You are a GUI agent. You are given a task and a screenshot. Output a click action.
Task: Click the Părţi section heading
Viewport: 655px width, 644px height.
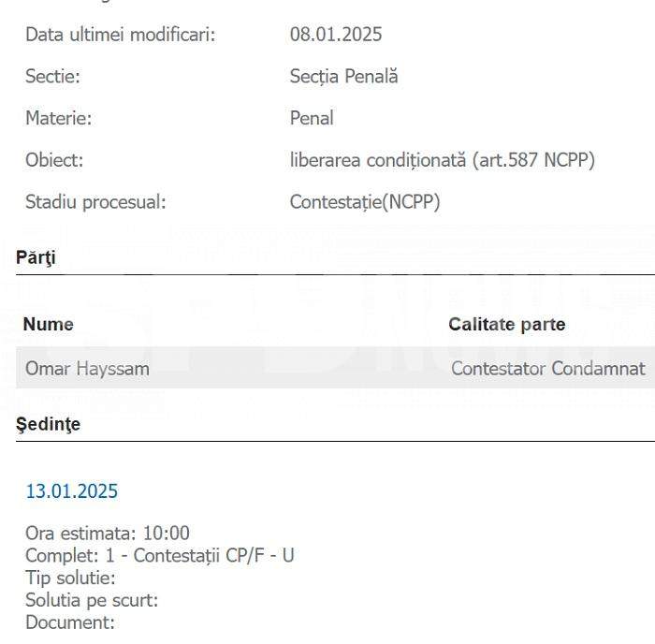[x=36, y=257]
